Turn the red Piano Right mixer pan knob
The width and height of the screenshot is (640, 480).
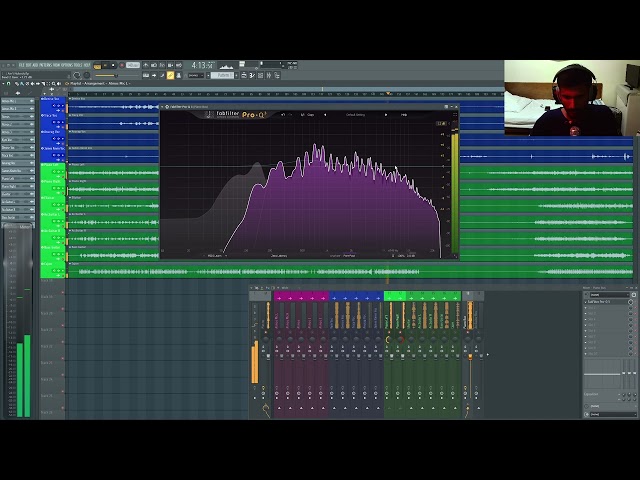click(x=400, y=340)
